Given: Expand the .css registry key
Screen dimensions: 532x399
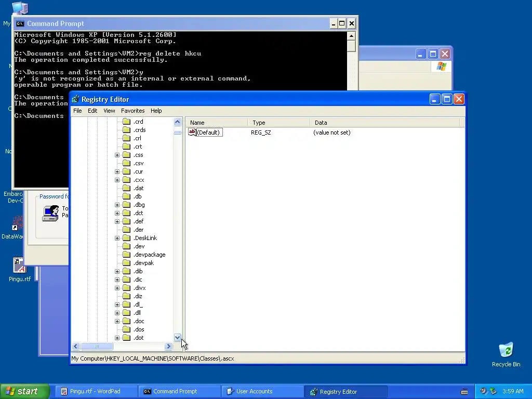Looking at the screenshot, I should click(x=117, y=155).
